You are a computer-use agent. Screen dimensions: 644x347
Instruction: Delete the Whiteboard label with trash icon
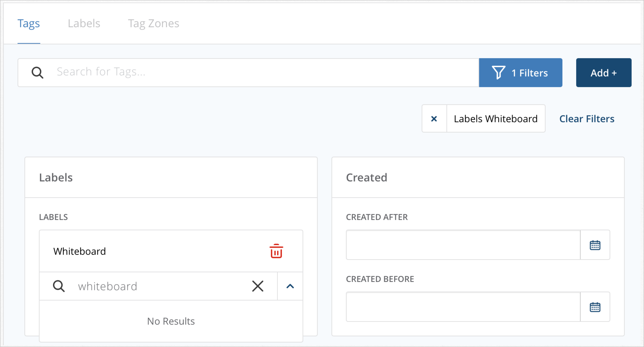(x=276, y=251)
